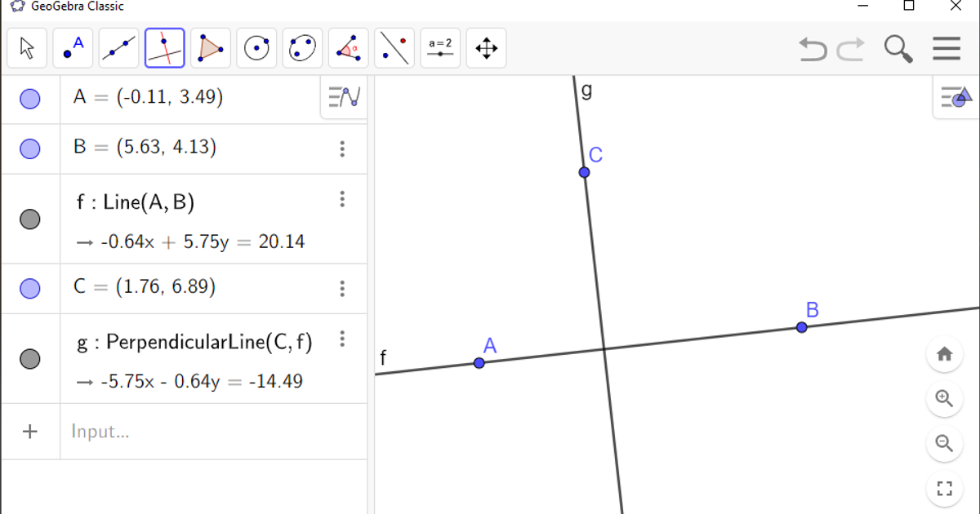The width and height of the screenshot is (980, 514).
Task: Maximize the GeoGebra Classic window
Action: tap(909, 6)
